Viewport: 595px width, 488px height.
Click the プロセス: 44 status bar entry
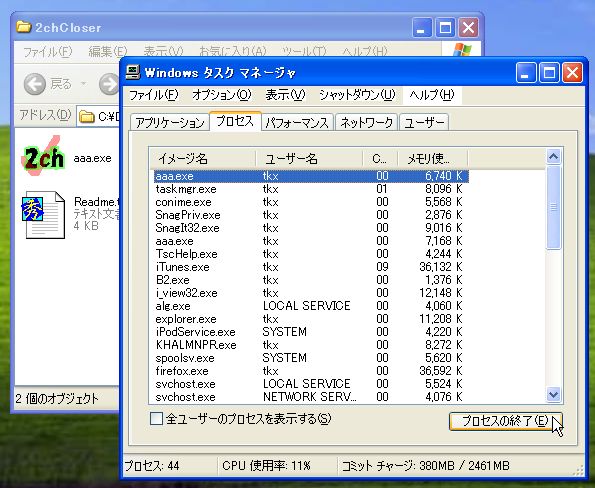point(152,466)
